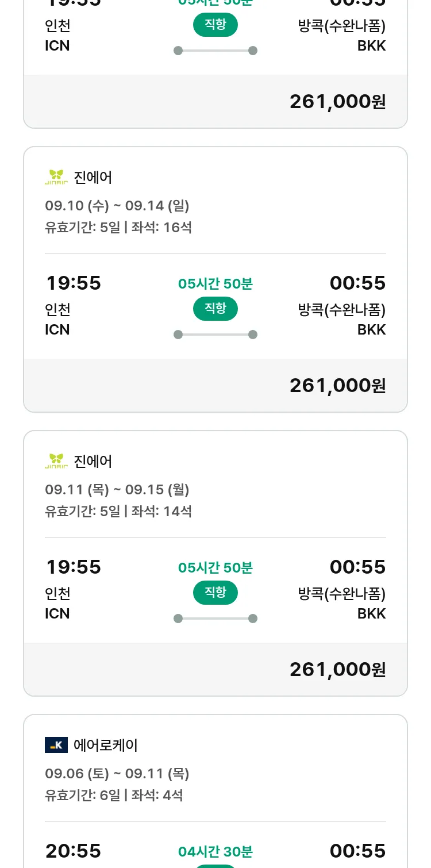
Task: Tap the 직항 badge in the 09.11 flight card
Action: click(x=215, y=593)
